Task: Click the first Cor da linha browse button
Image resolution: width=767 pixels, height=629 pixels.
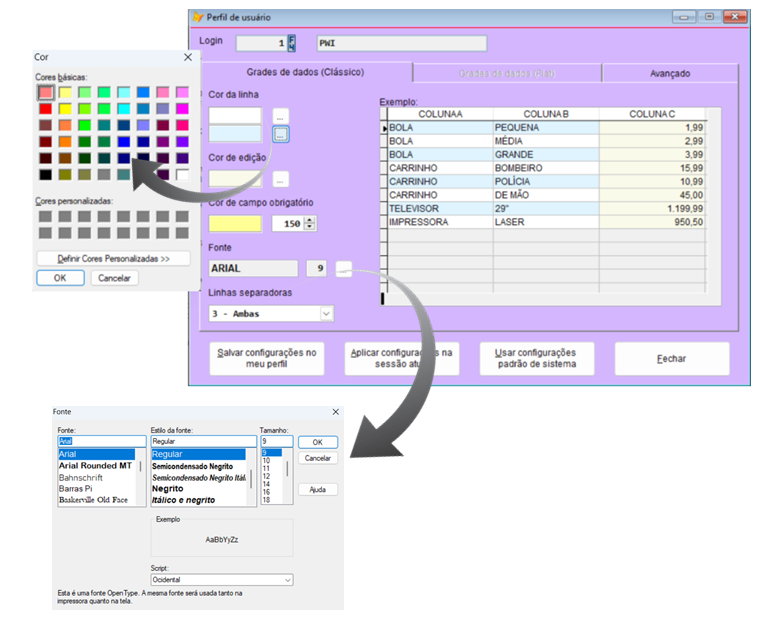Action: (281, 115)
